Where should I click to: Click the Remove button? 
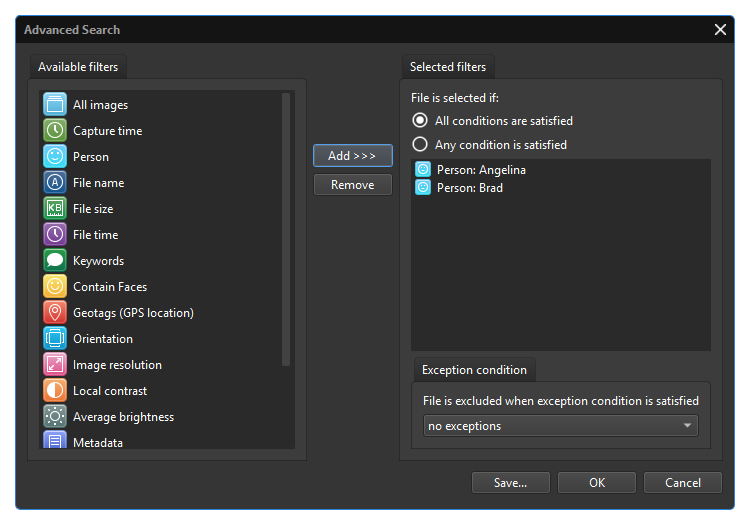point(352,185)
